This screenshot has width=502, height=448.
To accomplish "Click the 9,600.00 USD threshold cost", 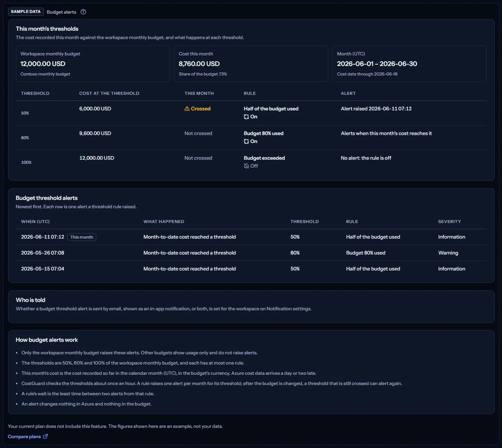I will [95, 134].
